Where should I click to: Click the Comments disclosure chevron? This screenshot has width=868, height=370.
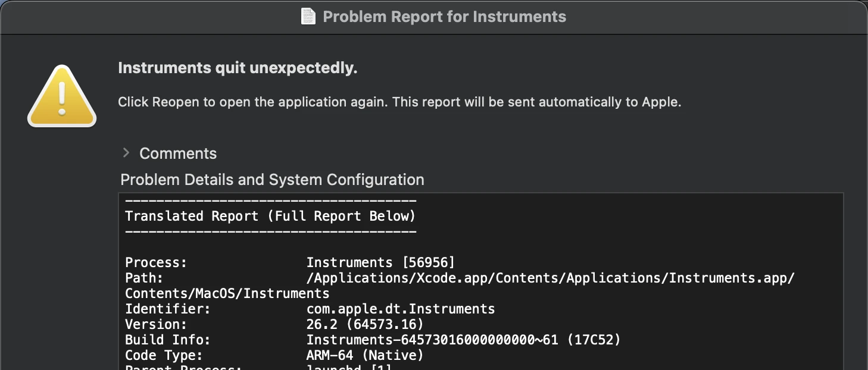[126, 153]
